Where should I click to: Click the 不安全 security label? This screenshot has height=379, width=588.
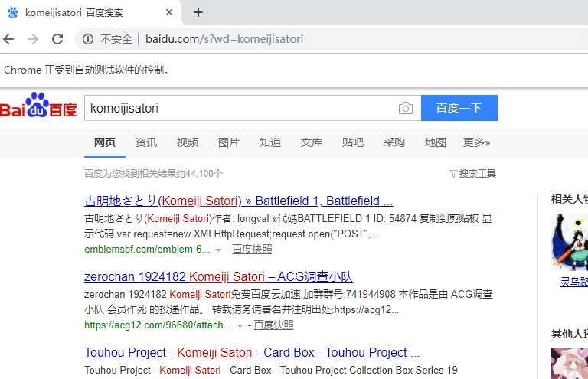pyautogui.click(x=116, y=39)
